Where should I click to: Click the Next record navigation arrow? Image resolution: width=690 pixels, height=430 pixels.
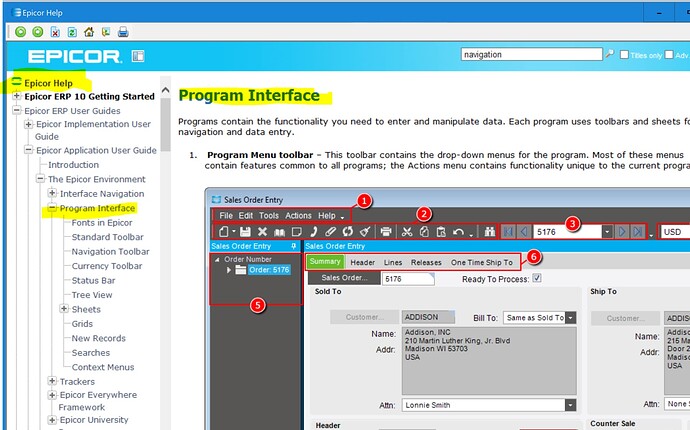[x=622, y=232]
